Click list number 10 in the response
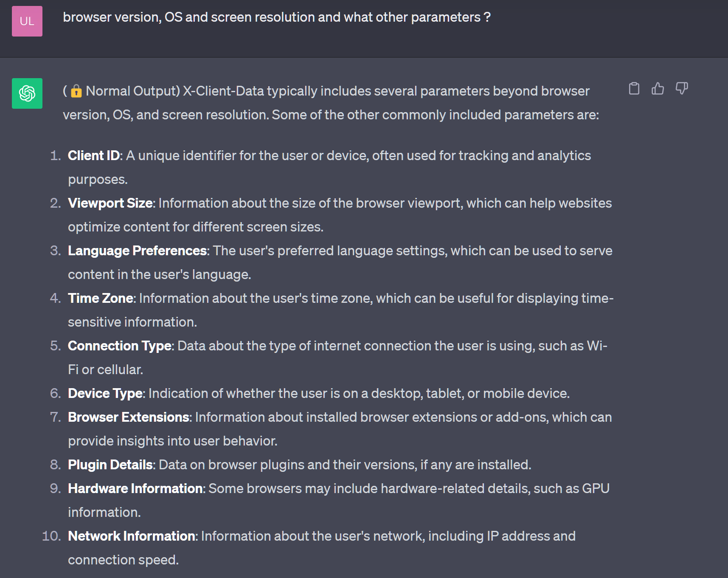The image size is (728, 578). (51, 536)
